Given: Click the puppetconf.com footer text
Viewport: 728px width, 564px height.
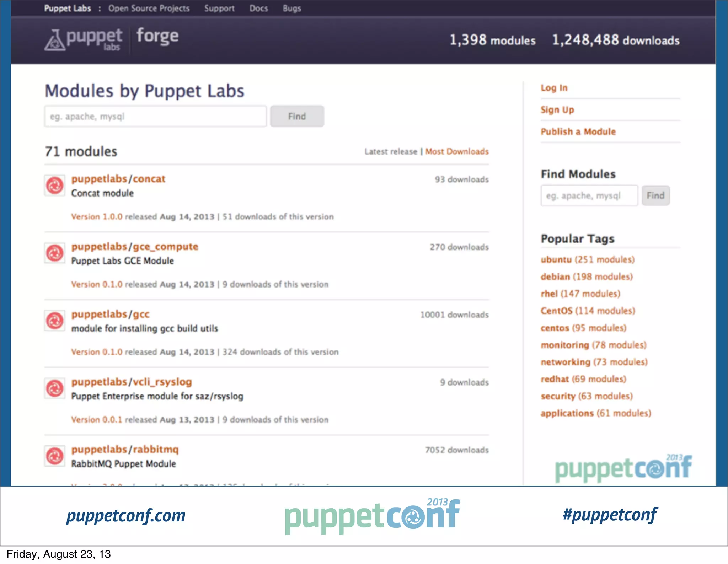Looking at the screenshot, I should point(126,515).
